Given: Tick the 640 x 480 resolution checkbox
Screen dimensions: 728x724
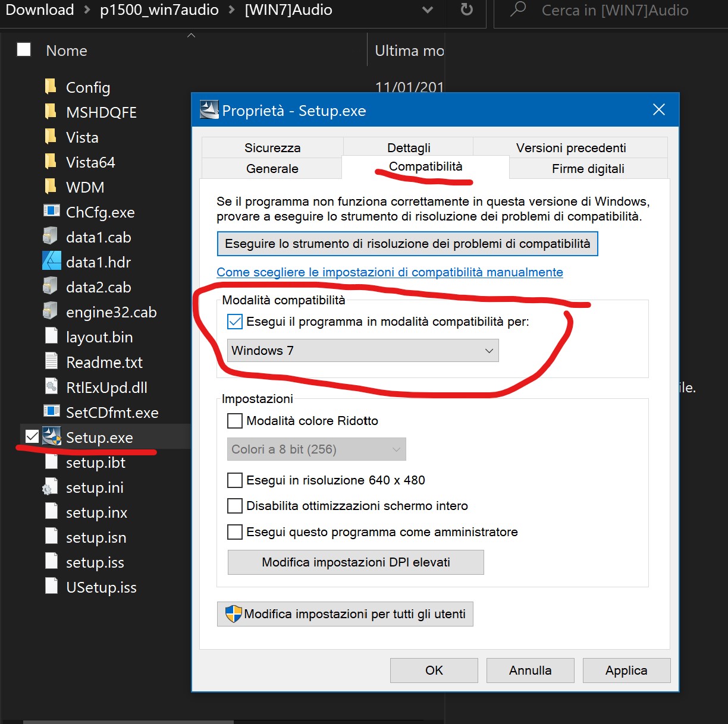Looking at the screenshot, I should pos(236,480).
